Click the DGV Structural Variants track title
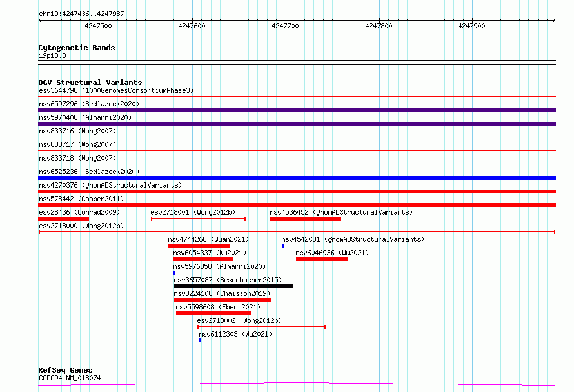The height and width of the screenshot is (392, 574). coord(90,83)
